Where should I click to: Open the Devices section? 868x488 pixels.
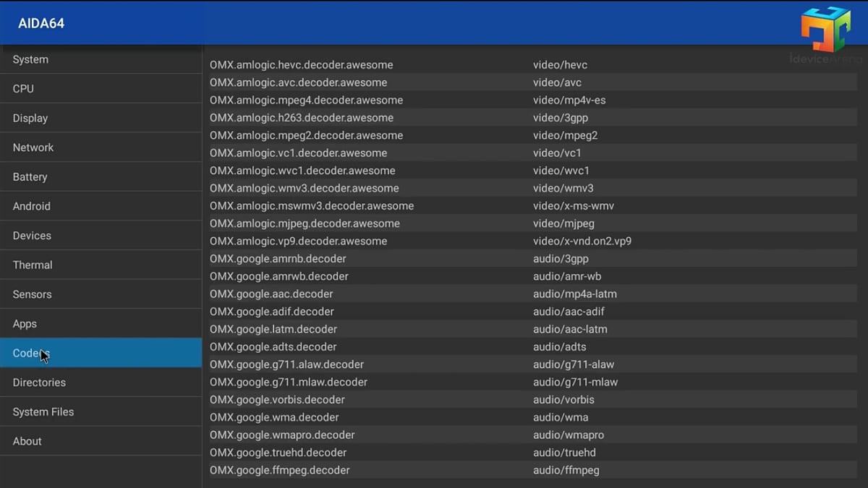tap(101, 235)
